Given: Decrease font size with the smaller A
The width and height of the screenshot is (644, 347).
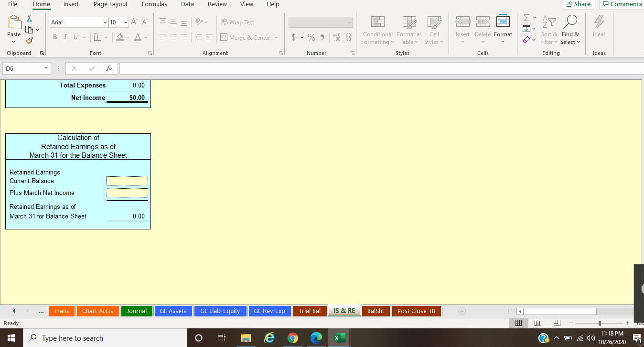Looking at the screenshot, I should (x=145, y=22).
